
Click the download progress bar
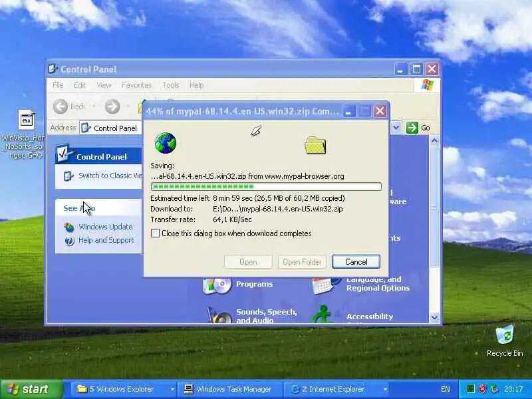[x=266, y=186]
